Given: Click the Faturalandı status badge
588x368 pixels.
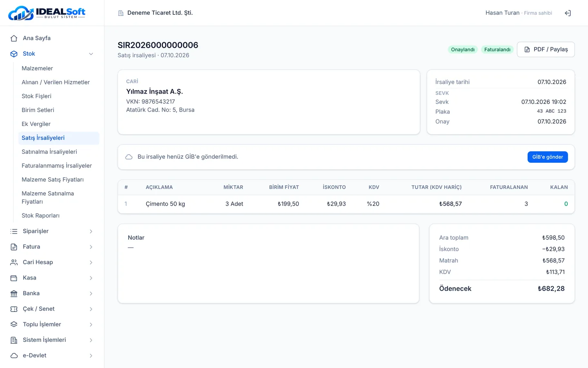Looking at the screenshot, I should [497, 49].
